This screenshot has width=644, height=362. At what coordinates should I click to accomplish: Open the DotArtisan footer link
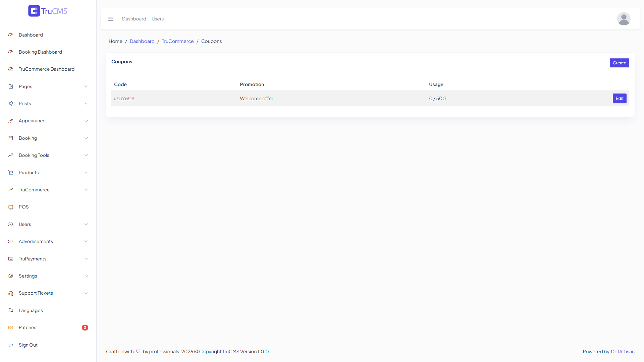pyautogui.click(x=623, y=352)
